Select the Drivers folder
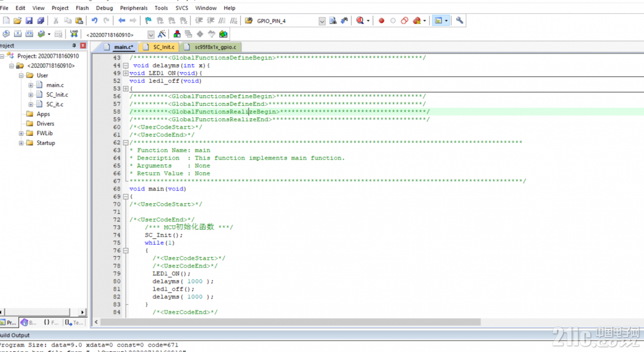The width and height of the screenshot is (644, 352). coord(45,123)
